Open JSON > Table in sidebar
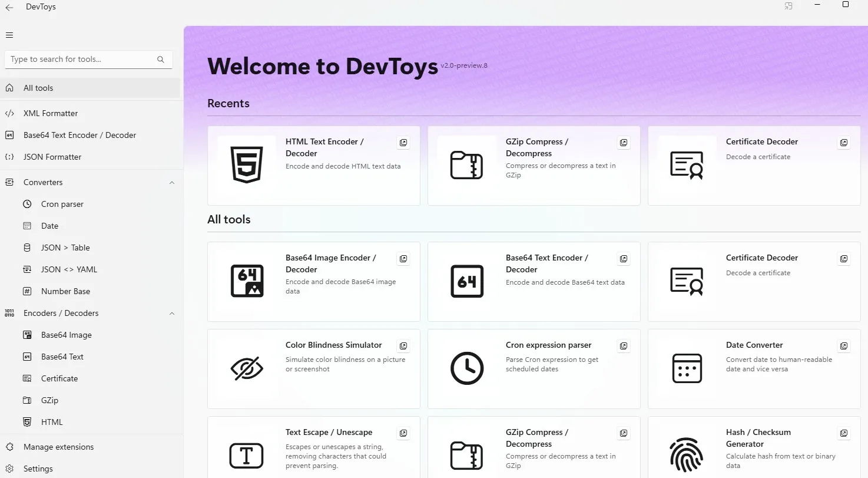This screenshot has height=478, width=868. 90,248
